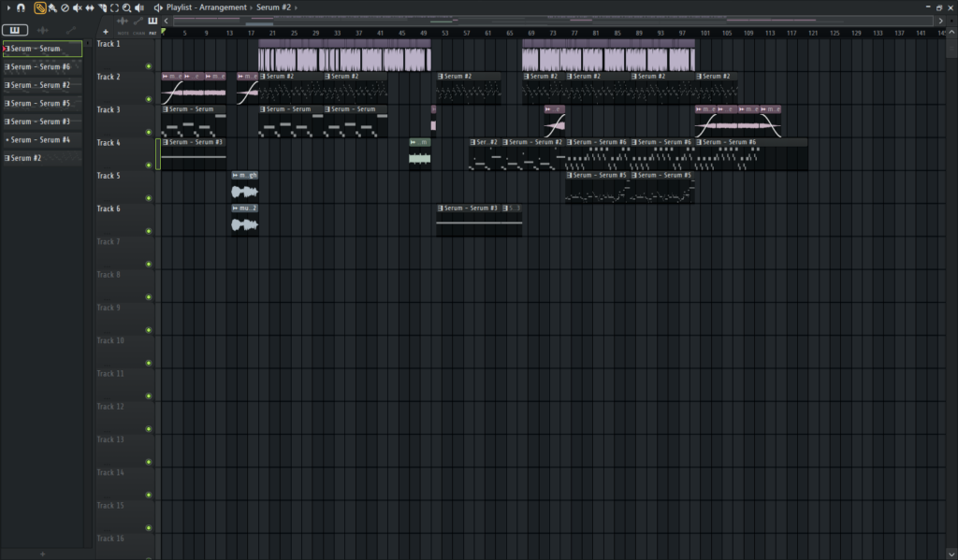Toggle the magnet snap icon
This screenshot has width=958, height=560.
[x=21, y=7]
